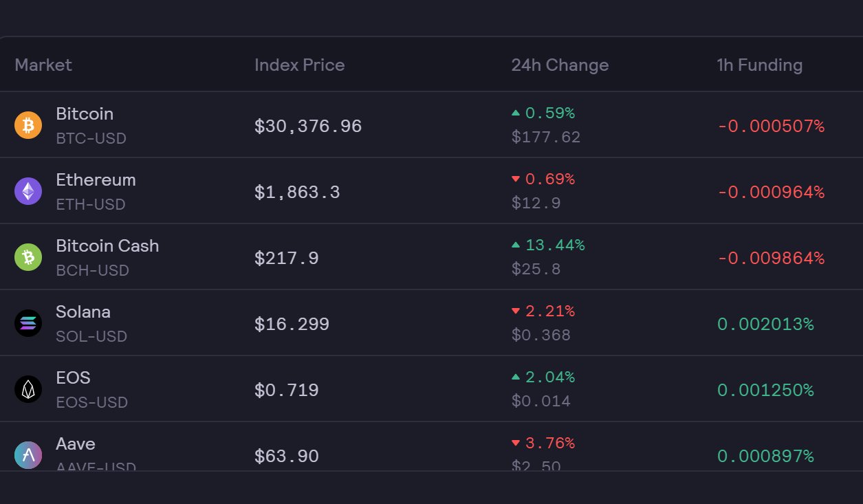Open the EOS market name
Viewport: 863px width, 504px height.
(x=73, y=377)
